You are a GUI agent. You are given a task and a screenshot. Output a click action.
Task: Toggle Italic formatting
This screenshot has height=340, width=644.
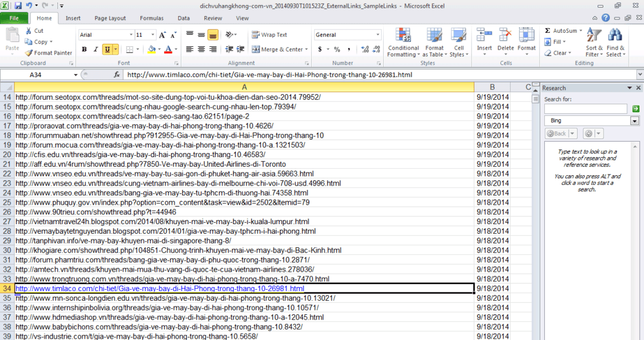(95, 50)
